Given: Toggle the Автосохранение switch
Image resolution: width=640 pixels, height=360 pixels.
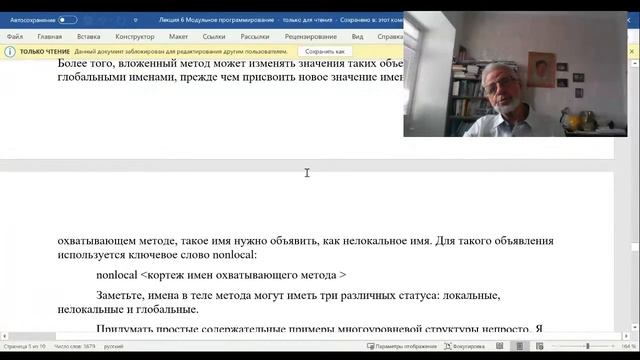Looking at the screenshot, I should pyautogui.click(x=67, y=20).
